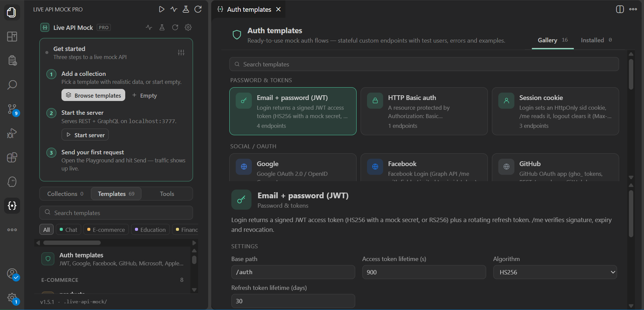Click flask icon beside Live API Mock PRO
Image resolution: width=644 pixels, height=310 pixels.
(162, 28)
